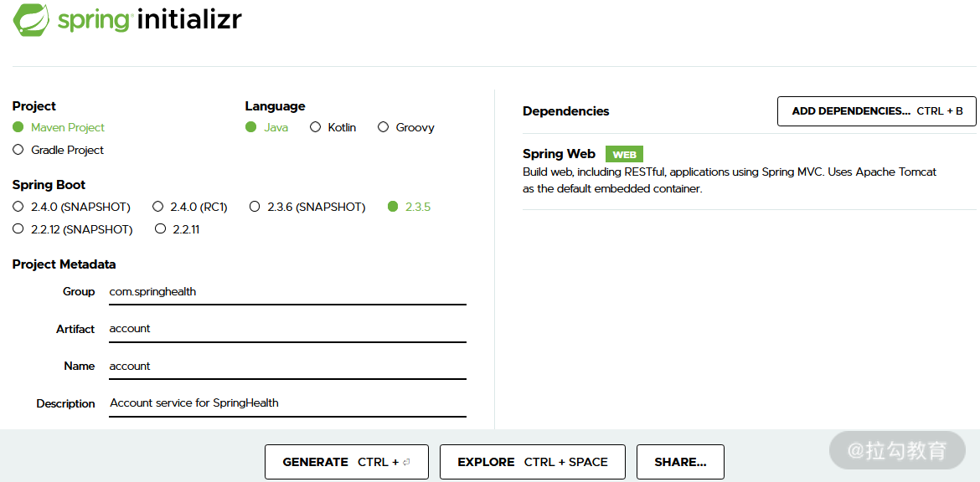Select the Gradle Project option
The width and height of the screenshot is (980, 482).
tap(18, 150)
